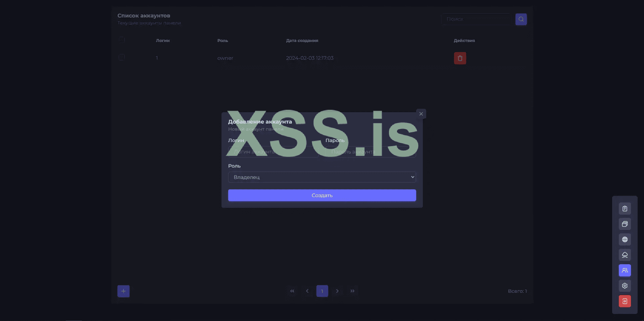
Task: Go to the next page of accounts
Action: tap(337, 291)
